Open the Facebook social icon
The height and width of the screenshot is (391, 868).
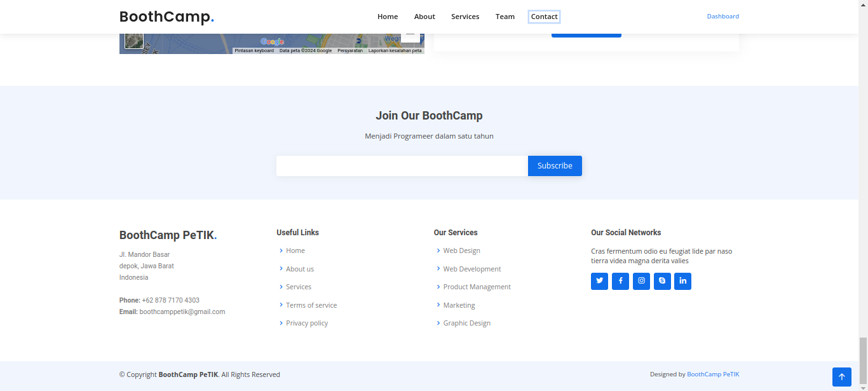(x=620, y=281)
